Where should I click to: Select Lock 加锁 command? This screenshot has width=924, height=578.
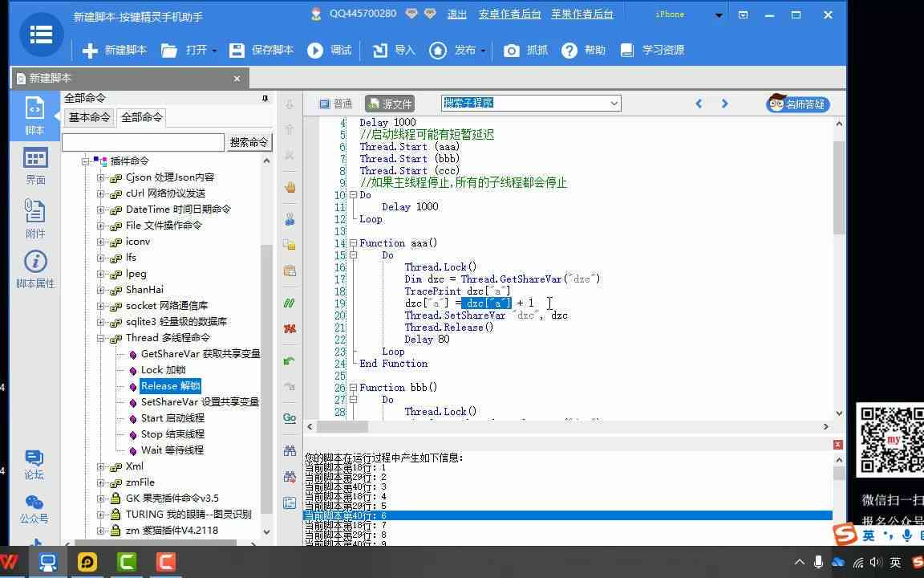point(164,370)
